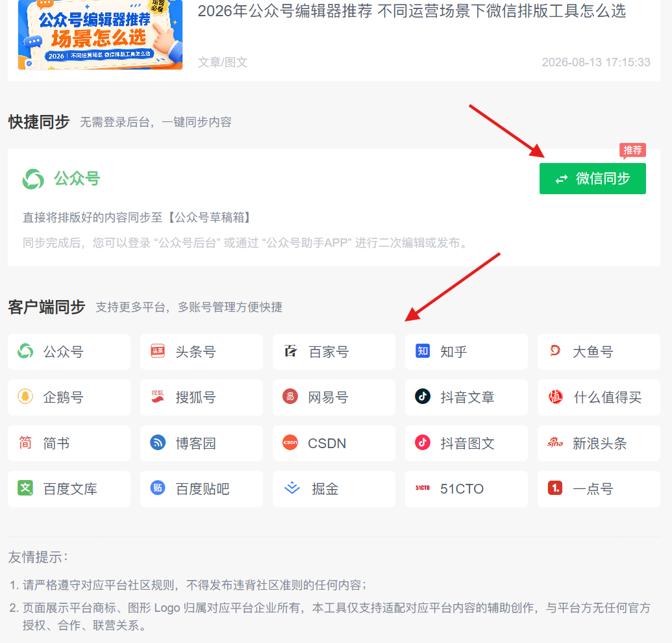Click the 什么值得买 text label
Viewport: 672px width, 643px height.
click(x=608, y=397)
